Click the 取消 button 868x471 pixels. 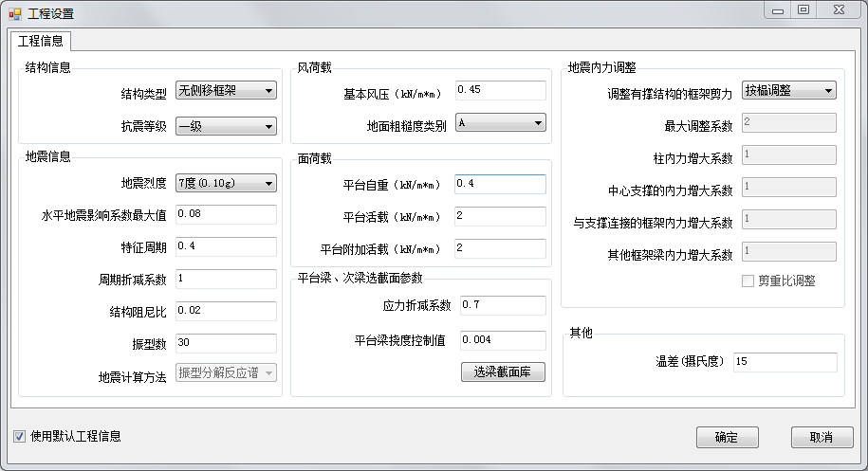[x=821, y=437]
